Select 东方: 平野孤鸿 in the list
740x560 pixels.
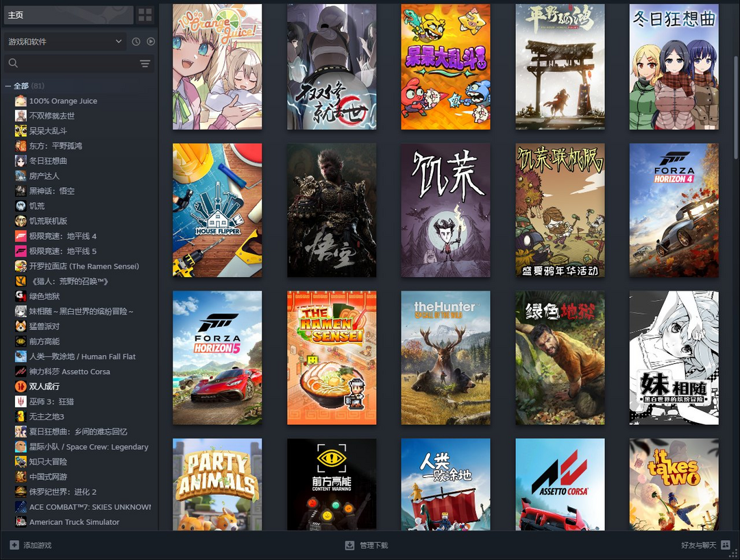click(56, 146)
